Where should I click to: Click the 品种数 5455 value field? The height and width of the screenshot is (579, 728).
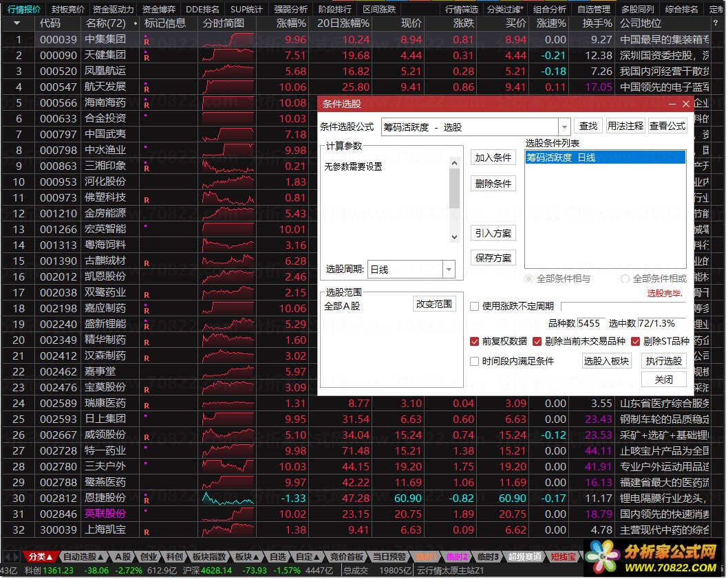tap(590, 323)
